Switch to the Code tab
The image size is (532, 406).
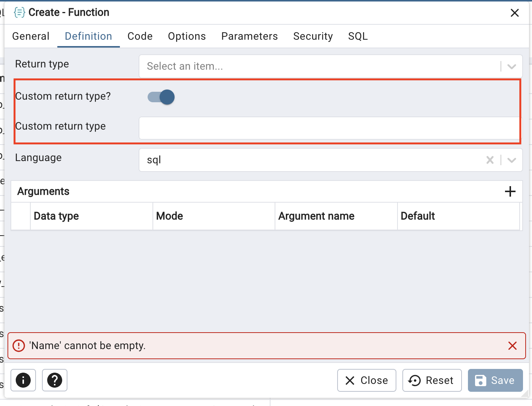tap(140, 36)
